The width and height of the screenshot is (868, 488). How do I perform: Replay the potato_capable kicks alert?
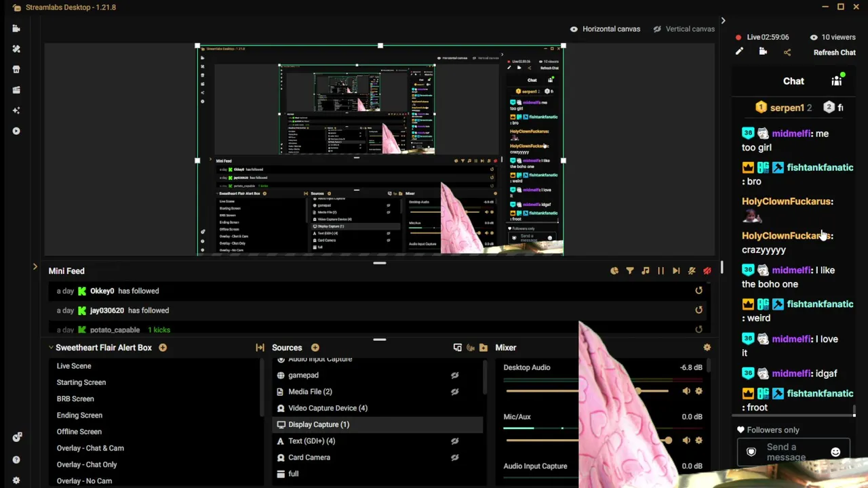coord(698,329)
